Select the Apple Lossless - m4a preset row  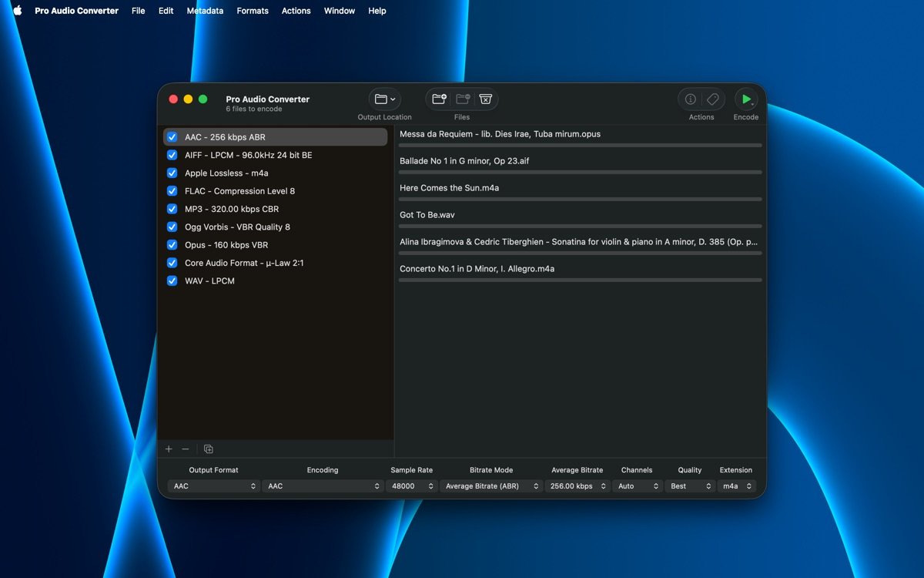(275, 173)
